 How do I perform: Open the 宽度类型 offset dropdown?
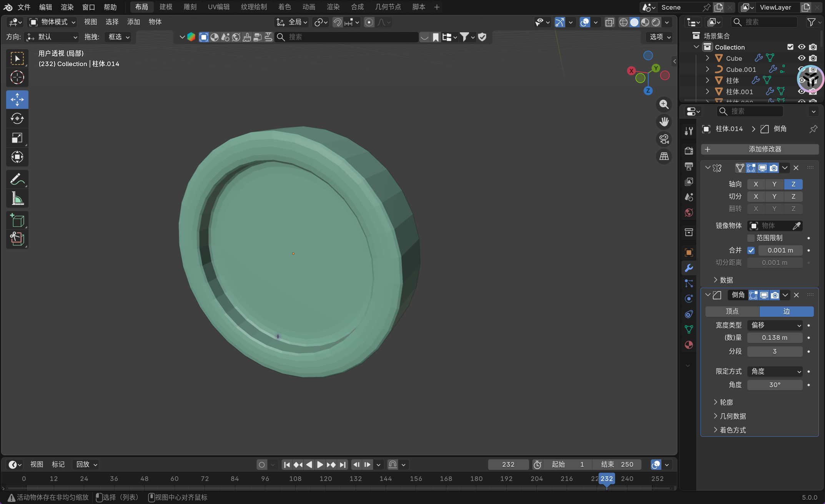click(x=775, y=325)
